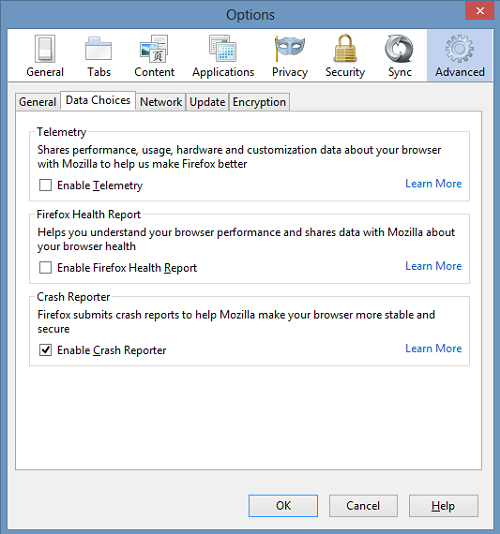This screenshot has height=534, width=500.
Task: Confirm settings with the OK button
Action: click(283, 506)
